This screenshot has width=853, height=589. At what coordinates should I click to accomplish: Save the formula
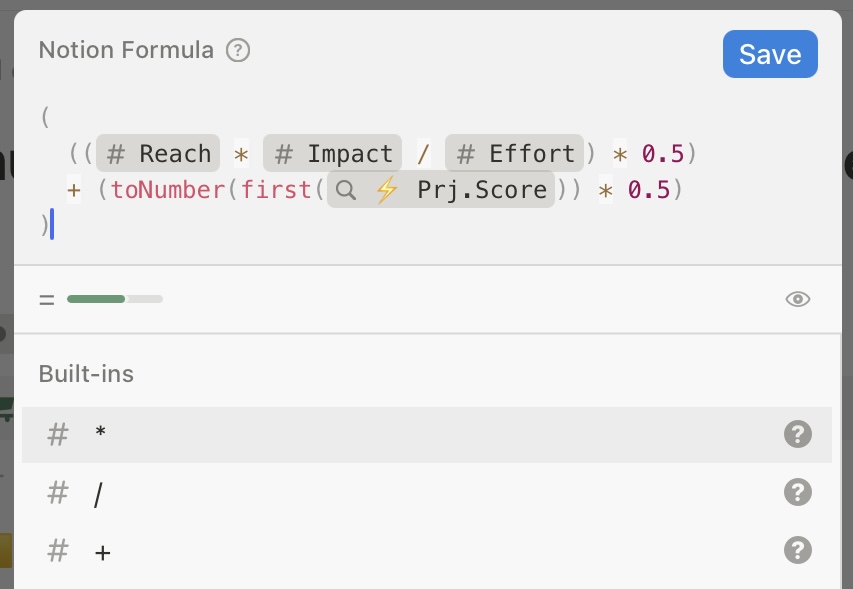[x=770, y=54]
